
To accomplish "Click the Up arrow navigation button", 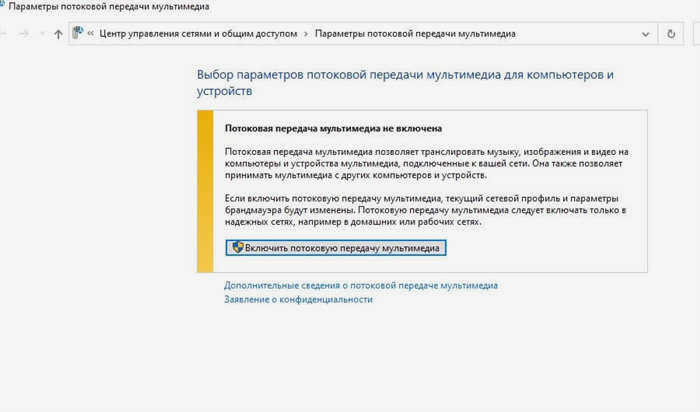I will click(x=58, y=34).
